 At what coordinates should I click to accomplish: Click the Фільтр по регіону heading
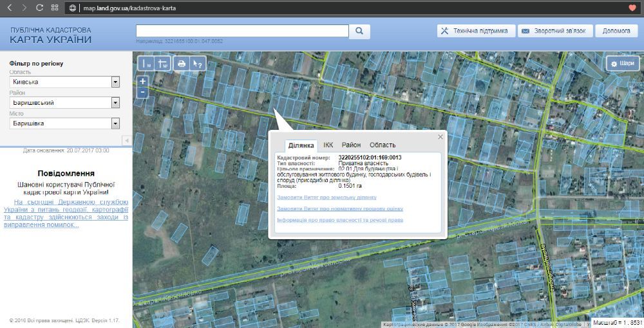[36, 64]
